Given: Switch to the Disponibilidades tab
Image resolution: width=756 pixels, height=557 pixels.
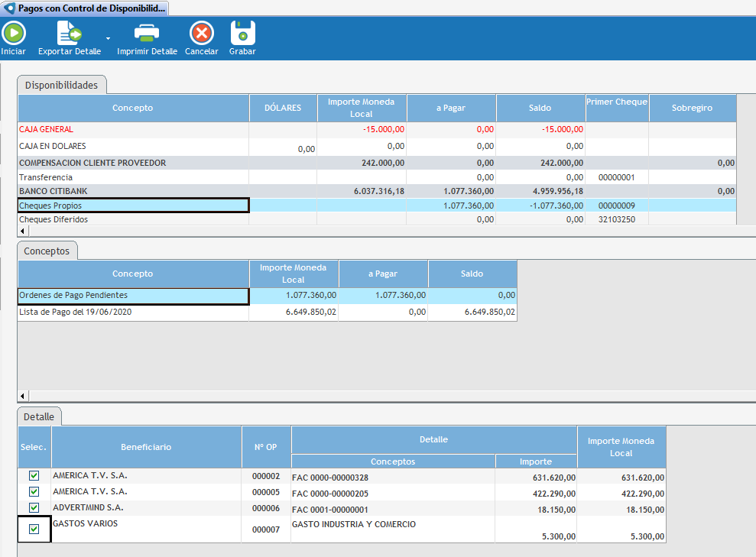Looking at the screenshot, I should [x=61, y=85].
